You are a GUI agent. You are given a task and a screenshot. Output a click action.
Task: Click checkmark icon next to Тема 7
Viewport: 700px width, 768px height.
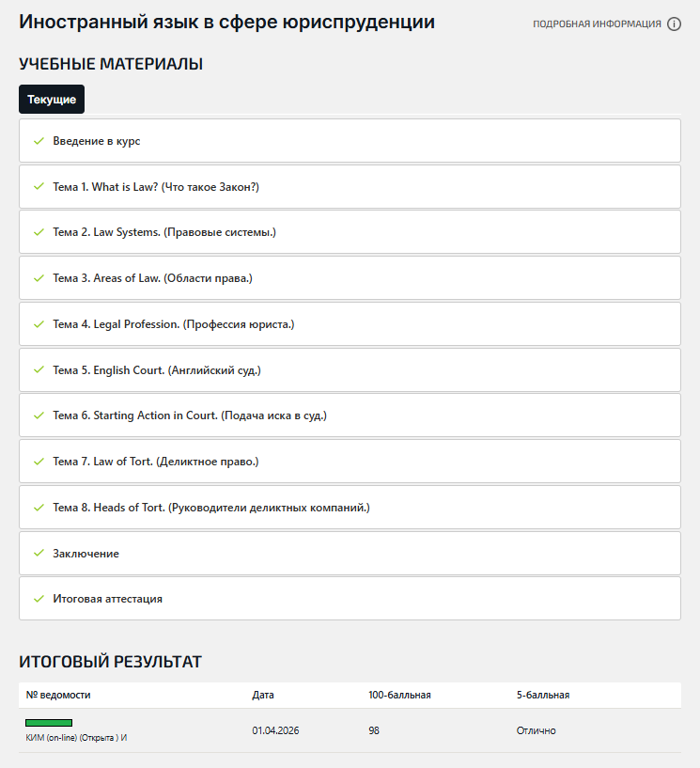tap(39, 462)
